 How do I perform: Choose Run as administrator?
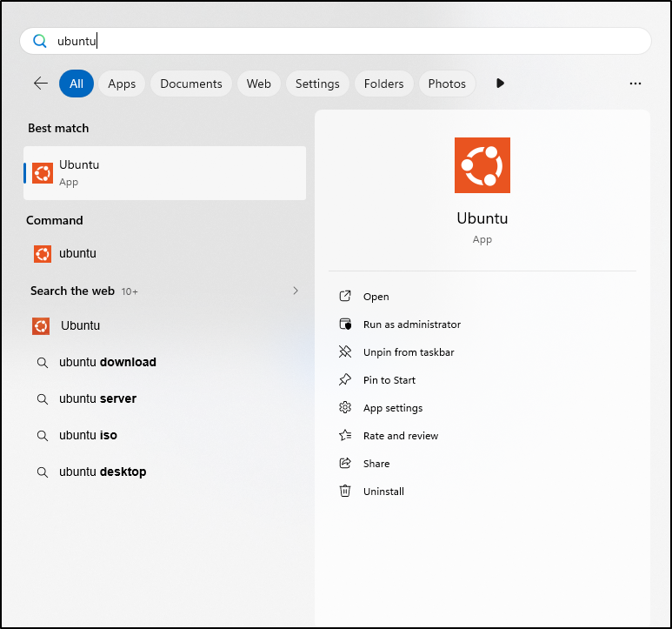412,325
